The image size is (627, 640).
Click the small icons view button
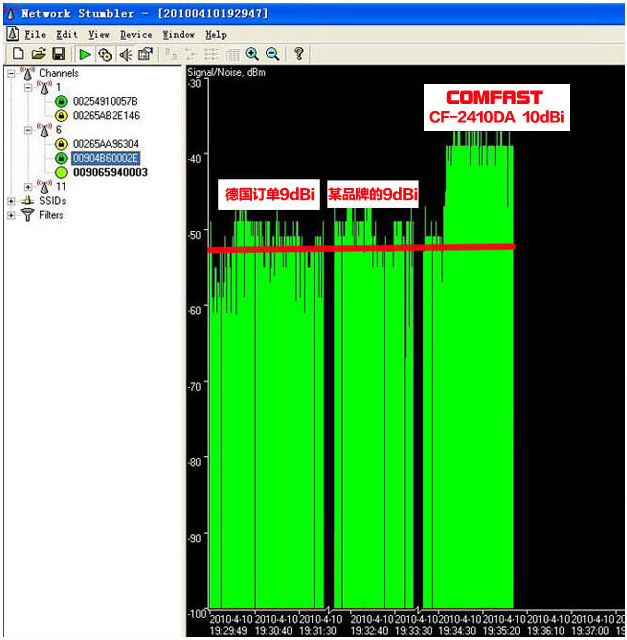191,54
